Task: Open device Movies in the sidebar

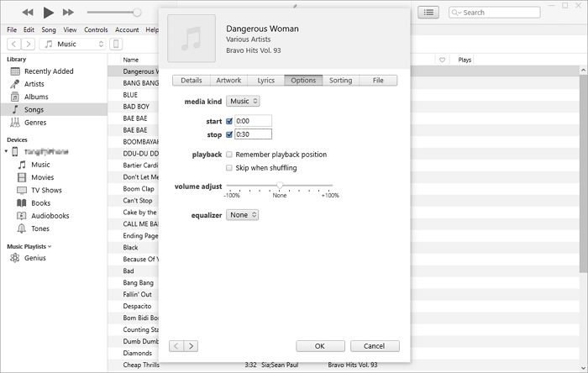Action: pos(42,177)
